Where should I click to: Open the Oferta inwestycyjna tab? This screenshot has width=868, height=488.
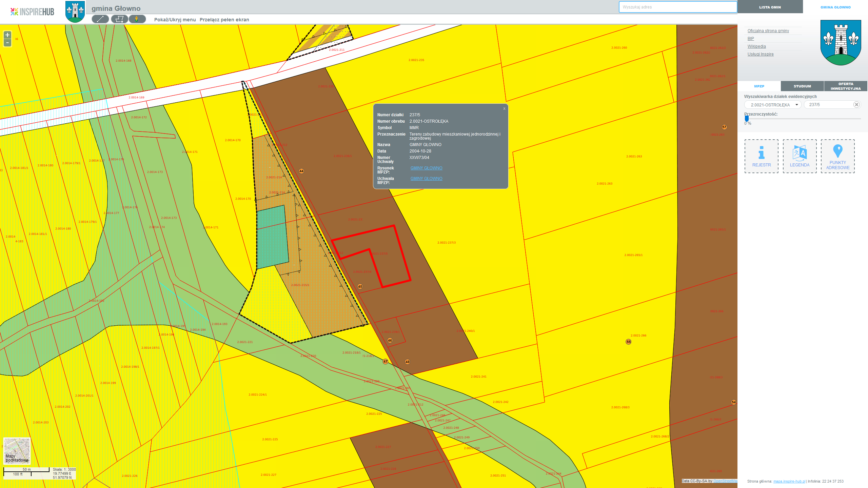(x=846, y=86)
